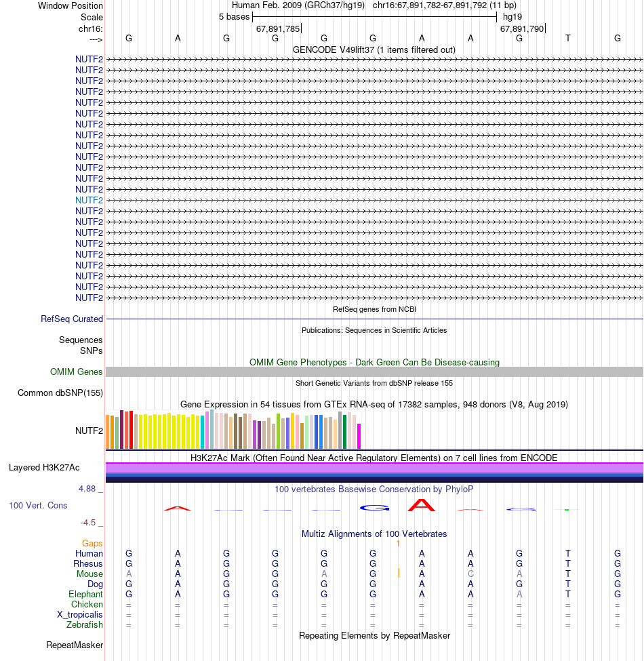Image resolution: width=644 pixels, height=661 pixels.
Task: Click the orange Gaps label
Action: point(92,544)
